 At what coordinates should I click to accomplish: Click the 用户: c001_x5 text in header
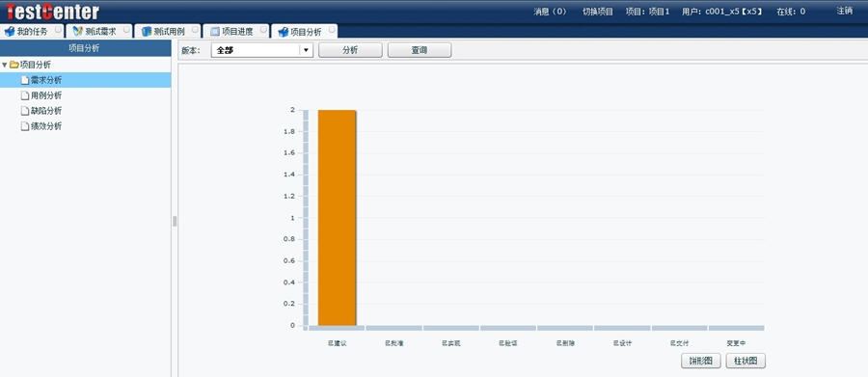pos(722,11)
